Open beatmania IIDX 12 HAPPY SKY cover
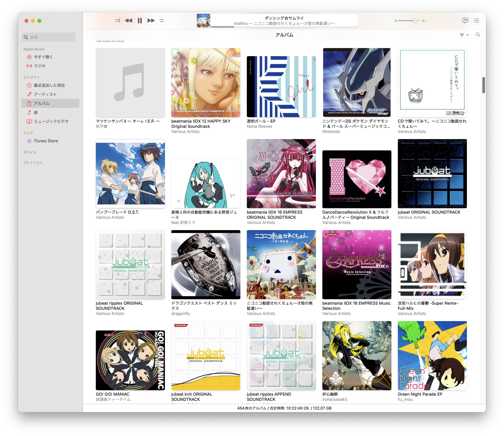 [206, 83]
